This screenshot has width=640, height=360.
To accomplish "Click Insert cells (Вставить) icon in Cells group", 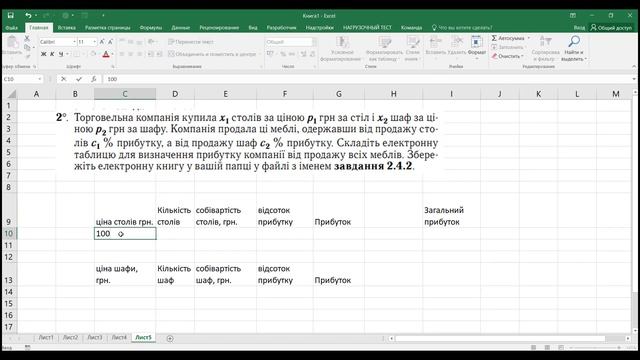I will 436,46.
